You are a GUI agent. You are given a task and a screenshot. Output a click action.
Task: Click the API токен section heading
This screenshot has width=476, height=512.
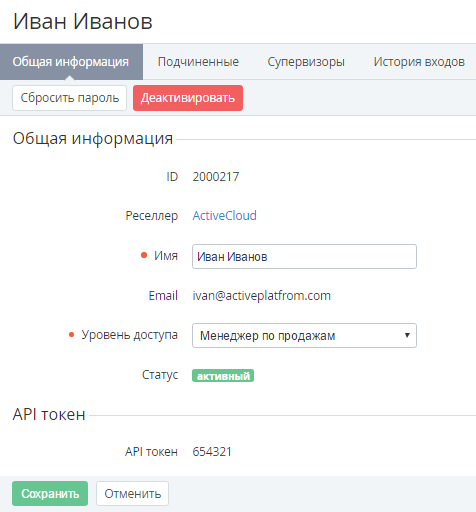coord(49,414)
